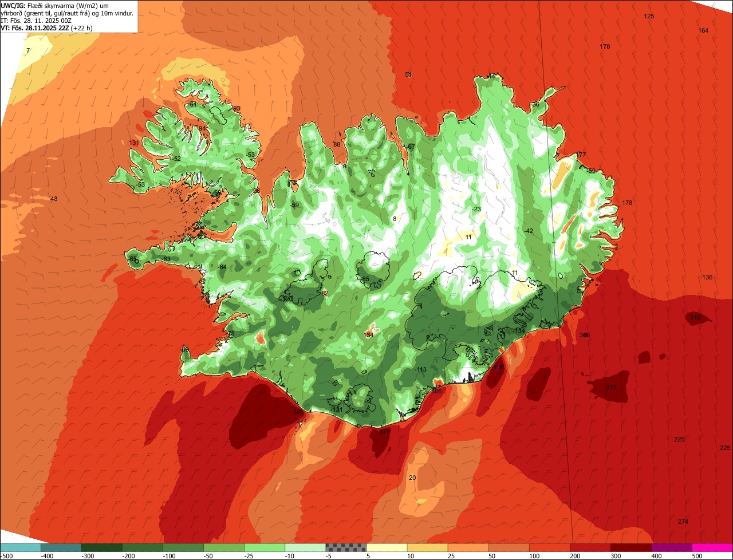Click the '316' value in the dark red patch
Screen dimensions: 733x560
point(695,317)
